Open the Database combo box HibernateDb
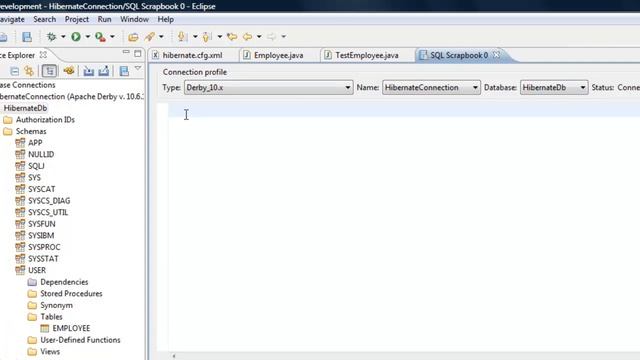 click(554, 87)
